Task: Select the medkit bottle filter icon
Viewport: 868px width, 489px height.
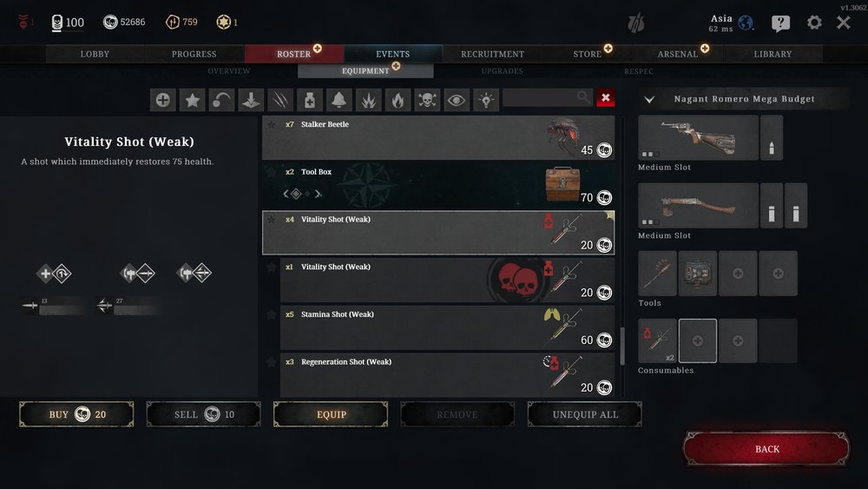Action: pos(310,100)
